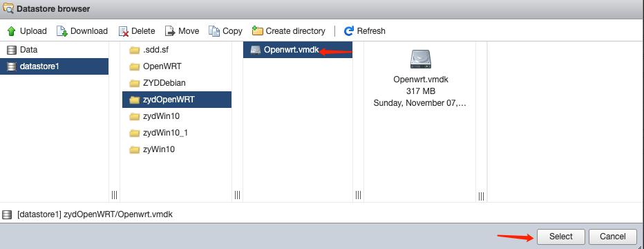This screenshot has height=249, width=644.
Task: Click the blue Refresh arrow icon
Action: [x=349, y=31]
